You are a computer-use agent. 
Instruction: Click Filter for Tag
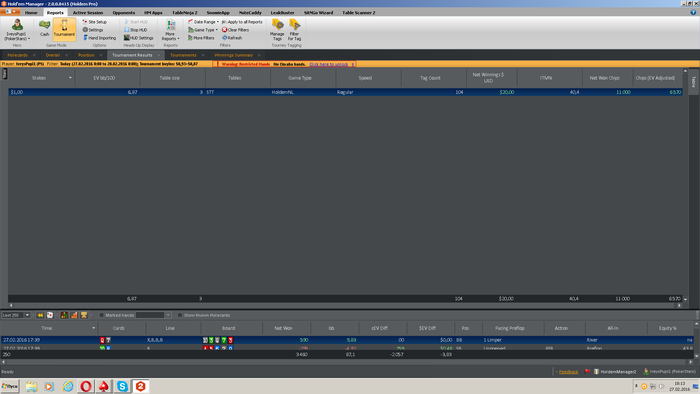pos(294,30)
